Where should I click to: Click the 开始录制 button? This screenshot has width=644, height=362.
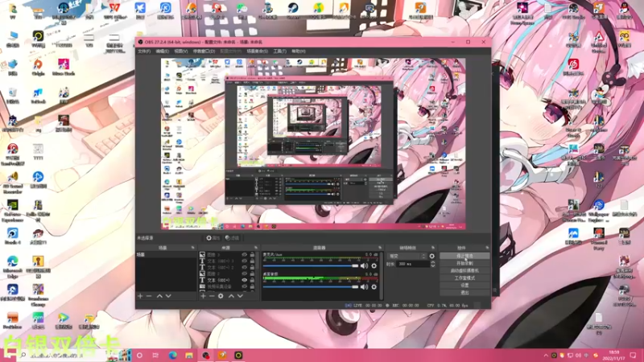click(x=464, y=263)
